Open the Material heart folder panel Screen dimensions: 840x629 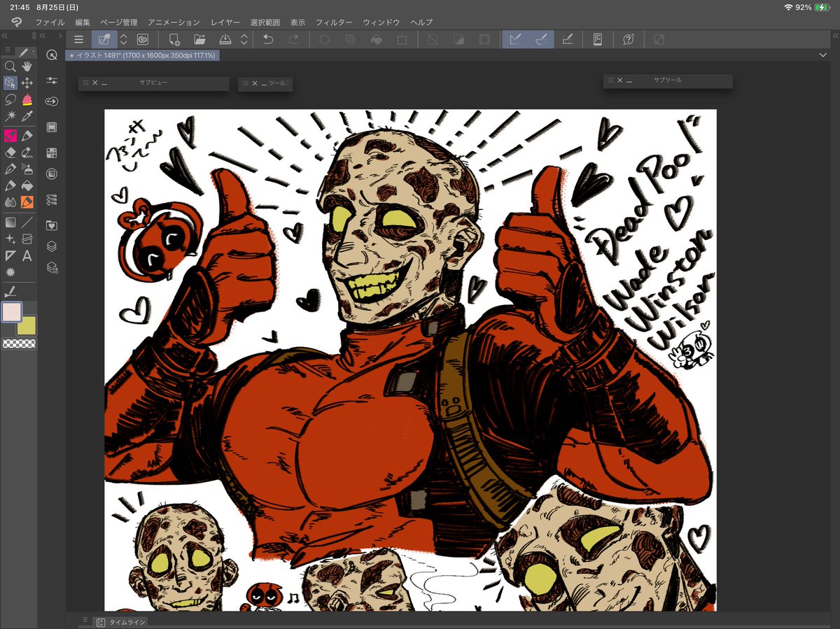[x=51, y=225]
